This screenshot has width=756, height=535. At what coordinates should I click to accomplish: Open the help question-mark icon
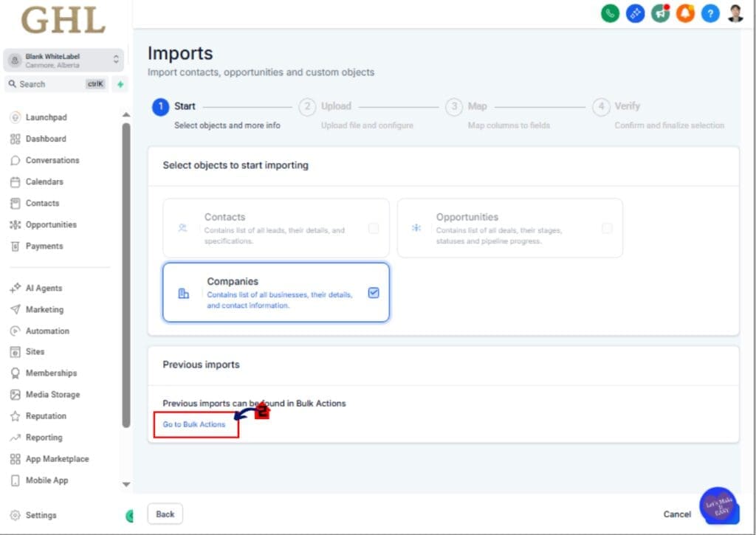710,13
